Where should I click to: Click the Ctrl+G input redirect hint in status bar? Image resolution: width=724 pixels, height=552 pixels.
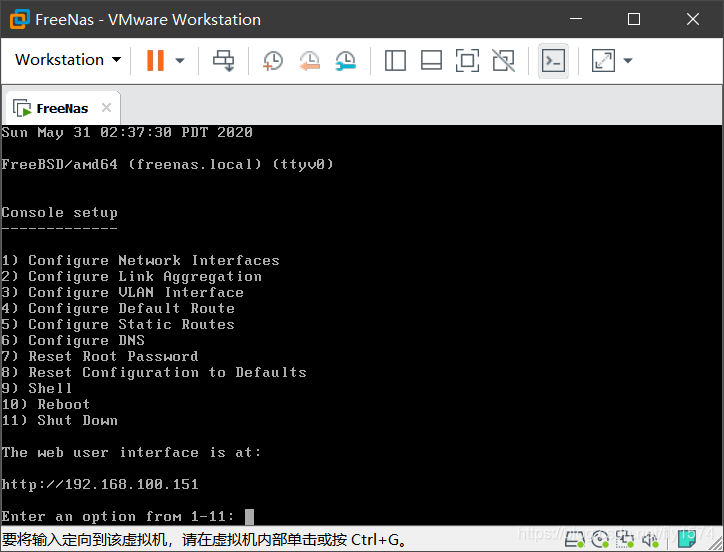click(x=205, y=540)
